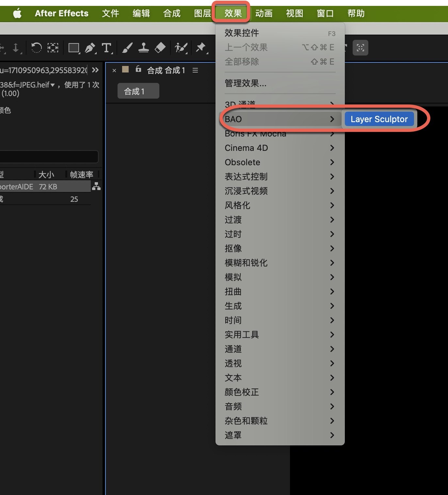This screenshot has width=448, height=495.
Task: Expand the 抠像 submenu
Action: pyautogui.click(x=280, y=248)
